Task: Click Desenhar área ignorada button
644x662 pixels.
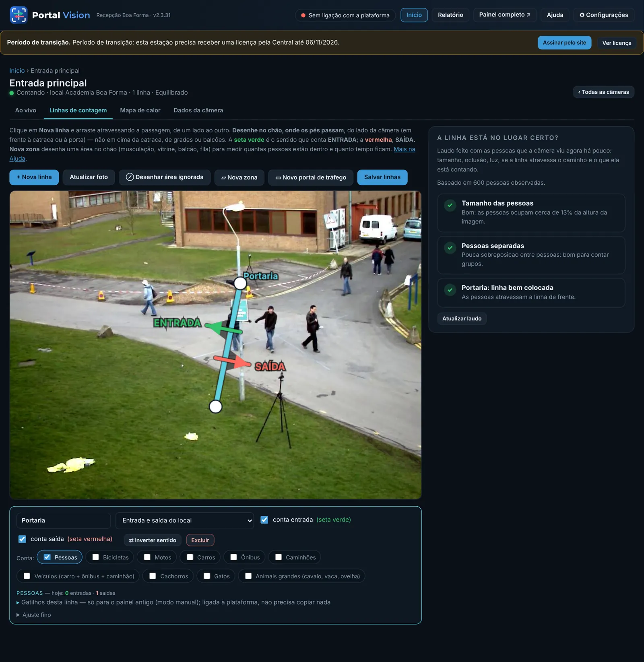Action: click(165, 177)
